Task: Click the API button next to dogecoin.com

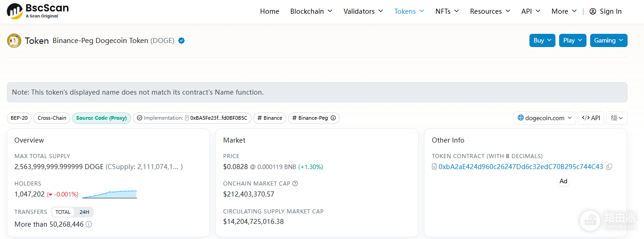Action: pyautogui.click(x=591, y=118)
